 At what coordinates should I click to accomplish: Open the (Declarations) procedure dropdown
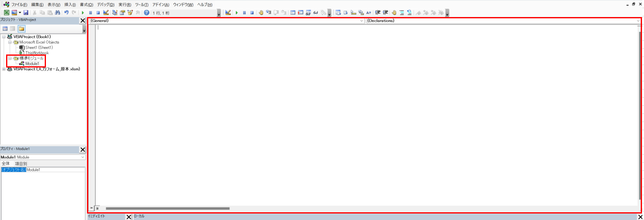503,21
